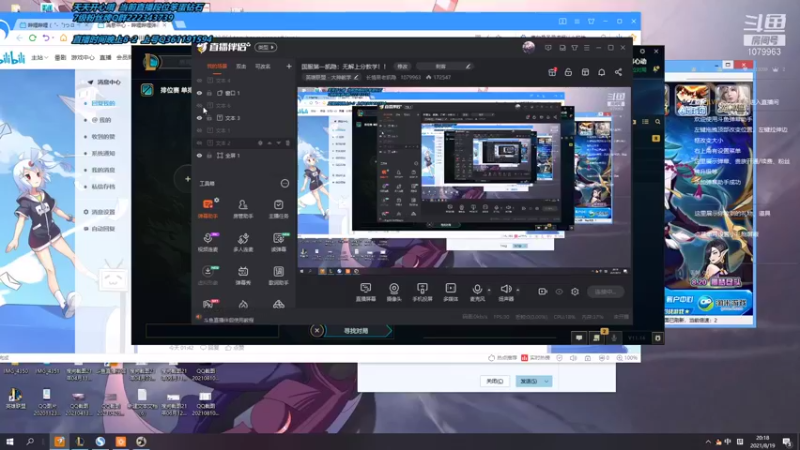
Task: Collapse the 工具箱 toolbox panel
Action: pyautogui.click(x=285, y=184)
